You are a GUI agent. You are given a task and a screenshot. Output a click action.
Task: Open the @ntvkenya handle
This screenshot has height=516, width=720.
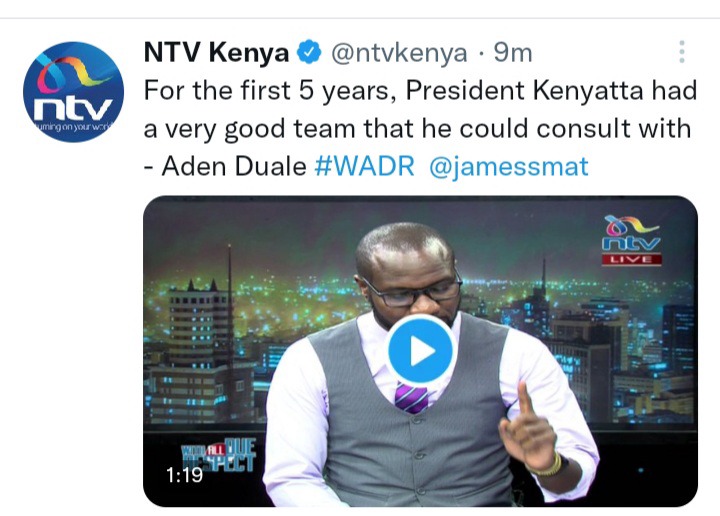(x=399, y=53)
